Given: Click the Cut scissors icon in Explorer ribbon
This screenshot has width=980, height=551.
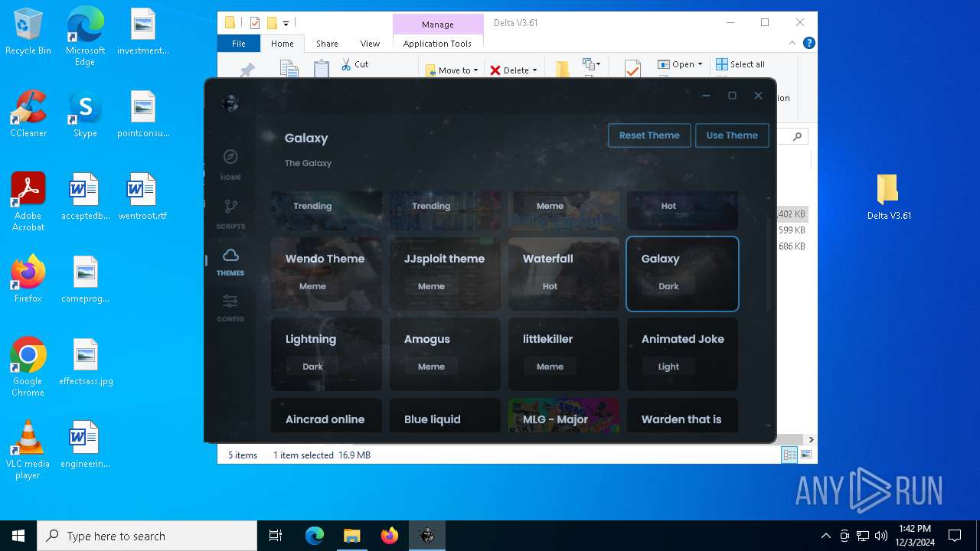Looking at the screenshot, I should coord(346,64).
